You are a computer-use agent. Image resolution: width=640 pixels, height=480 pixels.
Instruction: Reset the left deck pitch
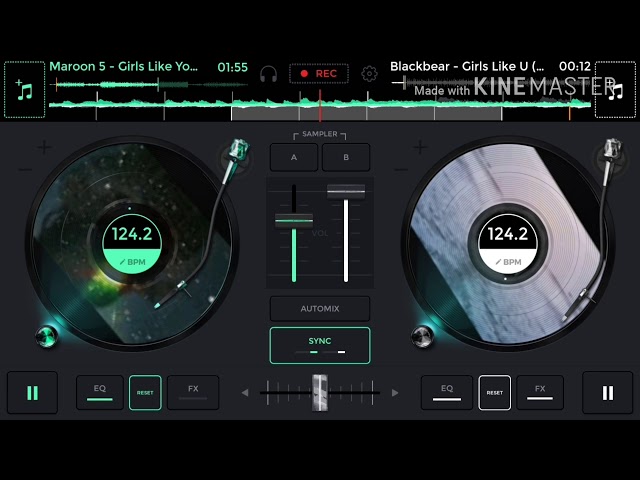(x=145, y=392)
